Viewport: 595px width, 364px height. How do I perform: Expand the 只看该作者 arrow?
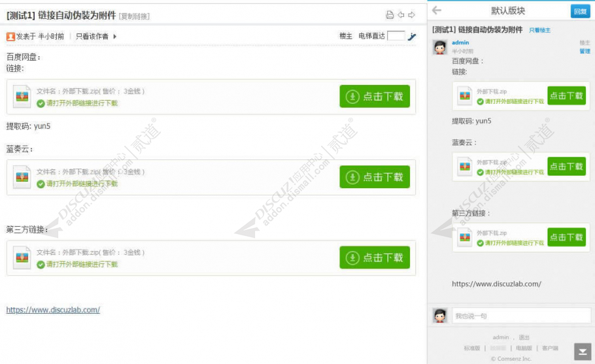click(x=115, y=37)
